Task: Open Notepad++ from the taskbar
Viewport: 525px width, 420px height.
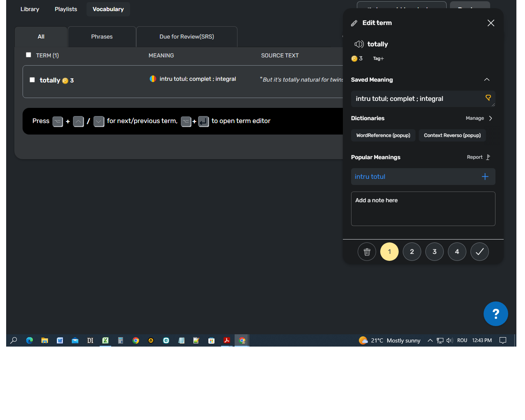Action: 196,340
